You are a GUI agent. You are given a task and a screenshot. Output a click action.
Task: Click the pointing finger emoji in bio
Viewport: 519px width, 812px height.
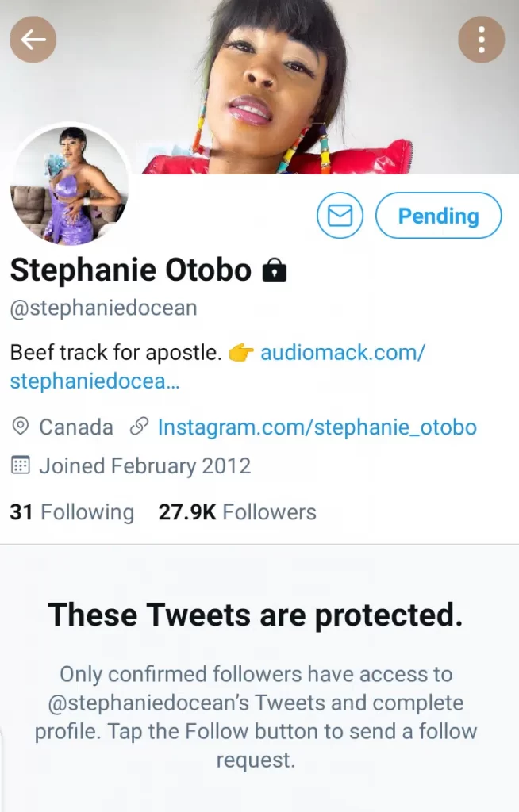tap(240, 353)
